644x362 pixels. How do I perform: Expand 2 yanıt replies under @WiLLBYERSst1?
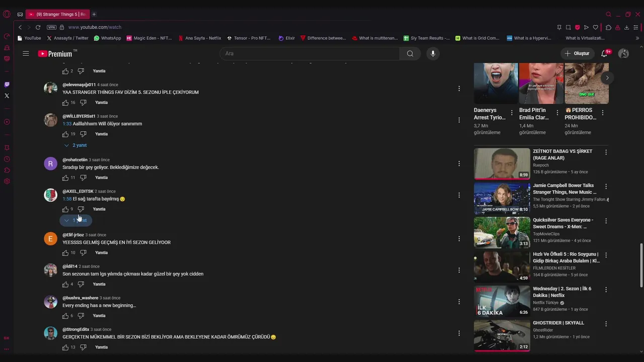point(75,145)
